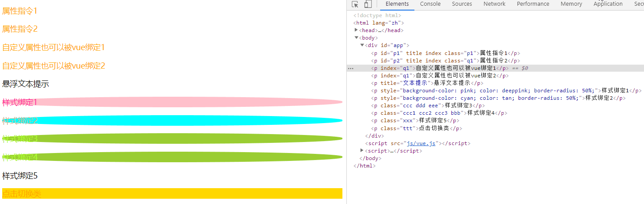
Task: Click page paragraph 自定义属性也可以被vue绑定1
Action: point(54,47)
